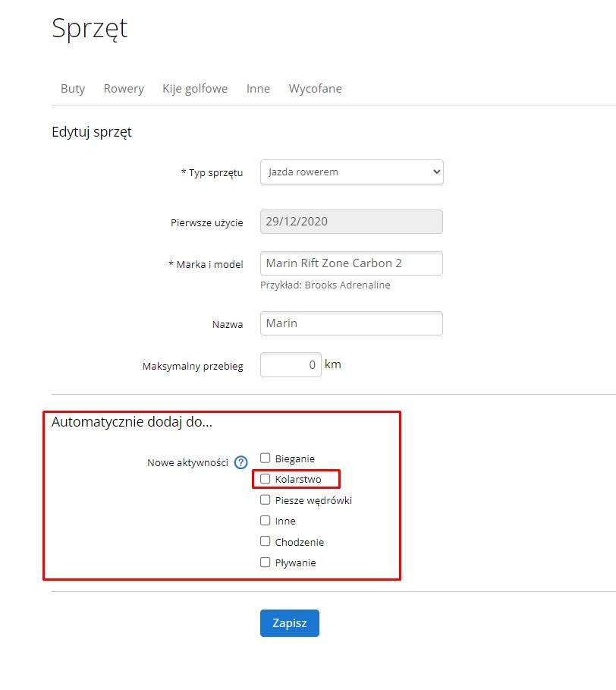Viewport: 616px width, 690px height.
Task: Click the 'Automatycznie dodaj do...' heading
Action: [x=132, y=422]
